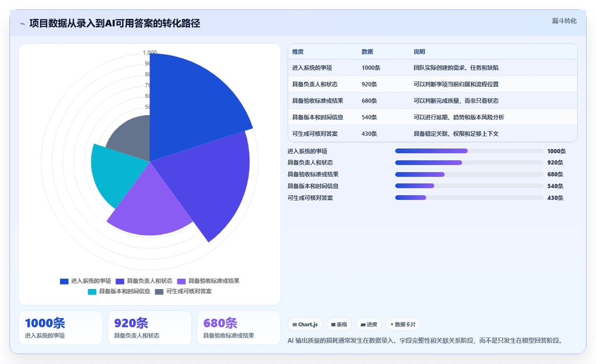Viewport: 596px width, 364px height.
Task: Click the 1000条 progress bar
Action: click(469, 151)
